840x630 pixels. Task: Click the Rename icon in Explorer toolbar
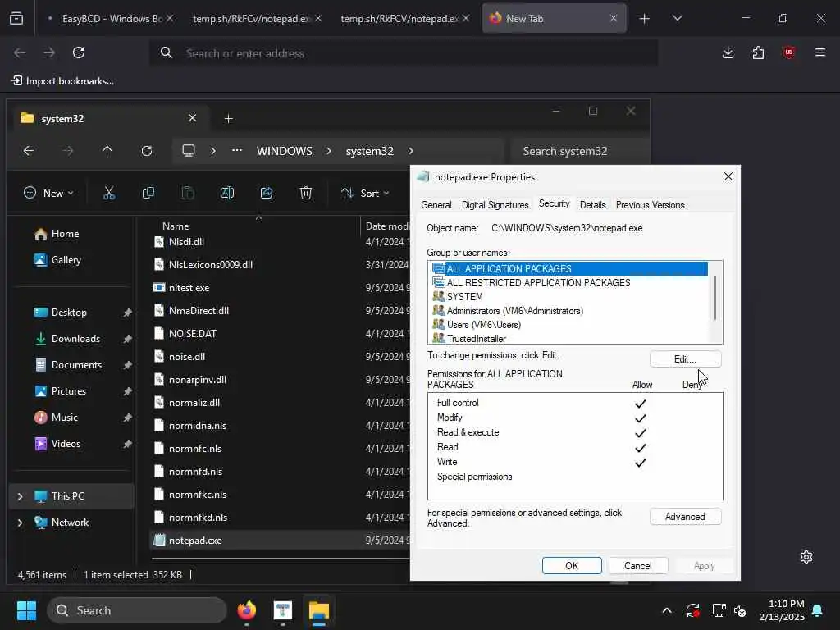pyautogui.click(x=227, y=193)
